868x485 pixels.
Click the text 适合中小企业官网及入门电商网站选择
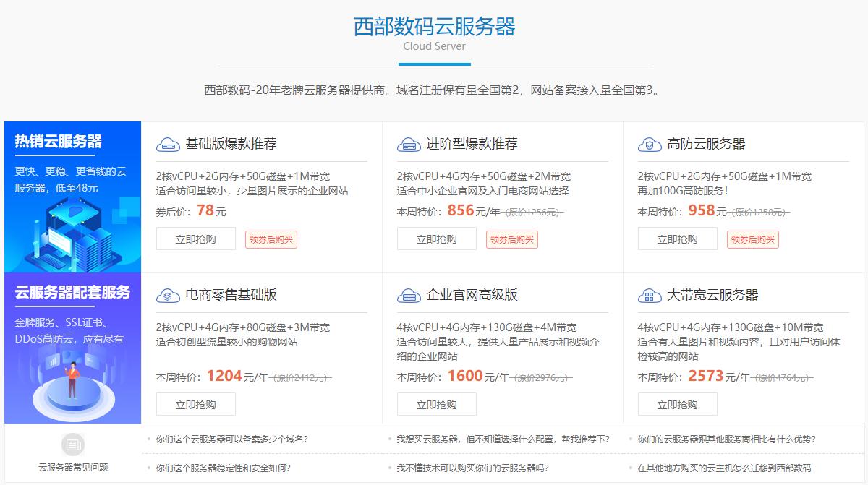pos(483,191)
